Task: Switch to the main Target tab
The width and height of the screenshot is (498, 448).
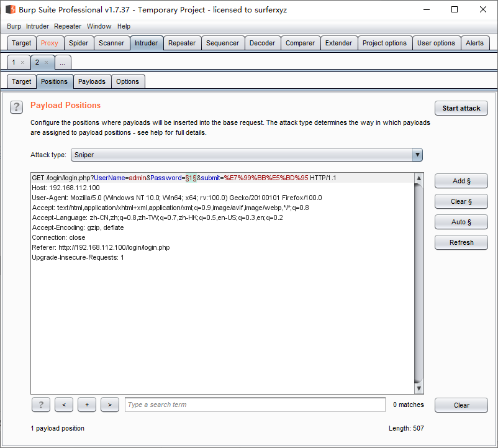Action: click(x=21, y=43)
